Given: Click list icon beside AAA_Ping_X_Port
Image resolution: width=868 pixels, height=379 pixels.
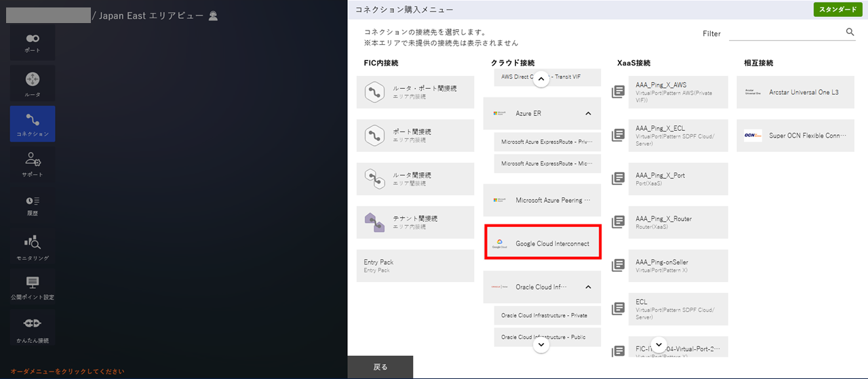Looking at the screenshot, I should (618, 178).
